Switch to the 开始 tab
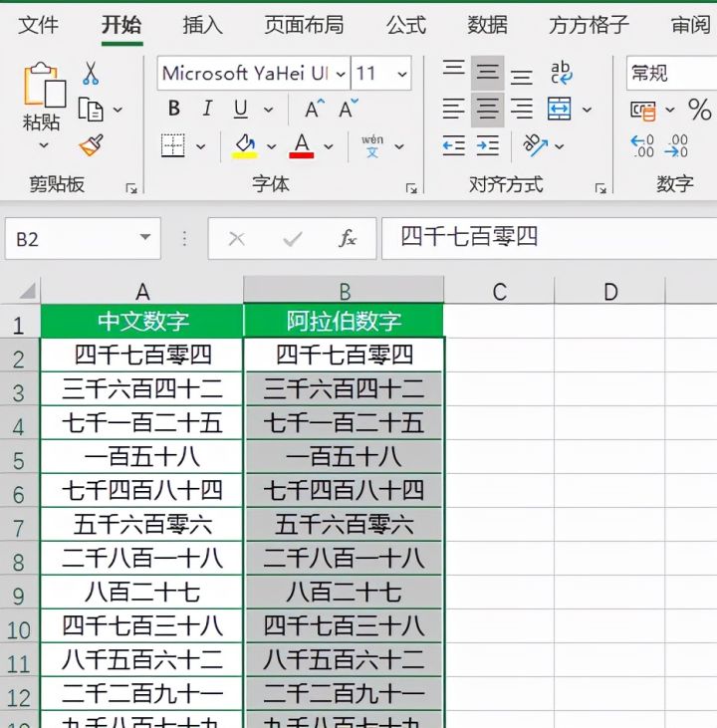The image size is (717, 728). (x=121, y=25)
